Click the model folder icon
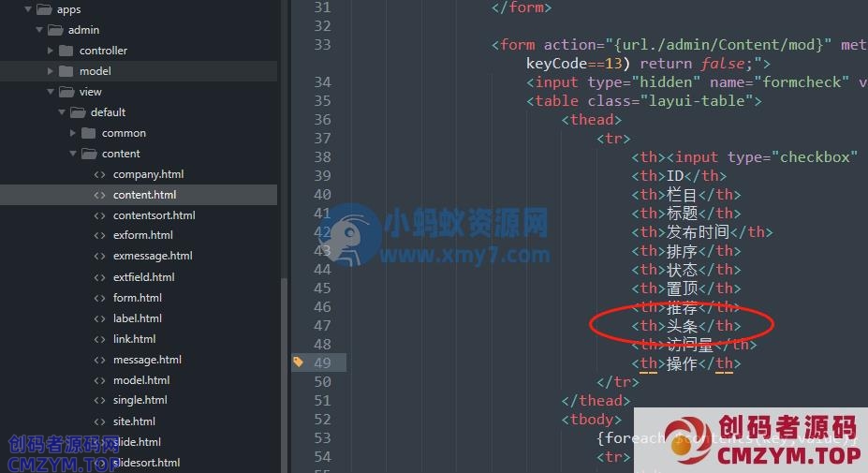The image size is (868, 473). click(66, 71)
